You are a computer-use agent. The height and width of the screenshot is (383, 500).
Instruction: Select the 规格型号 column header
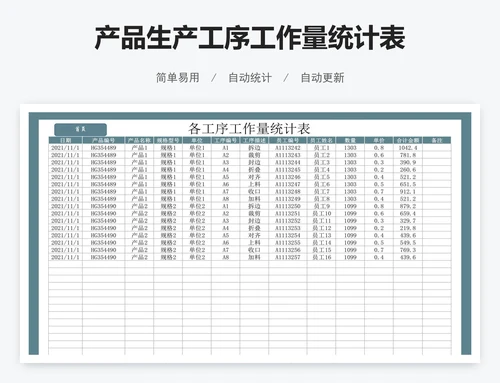168,140
